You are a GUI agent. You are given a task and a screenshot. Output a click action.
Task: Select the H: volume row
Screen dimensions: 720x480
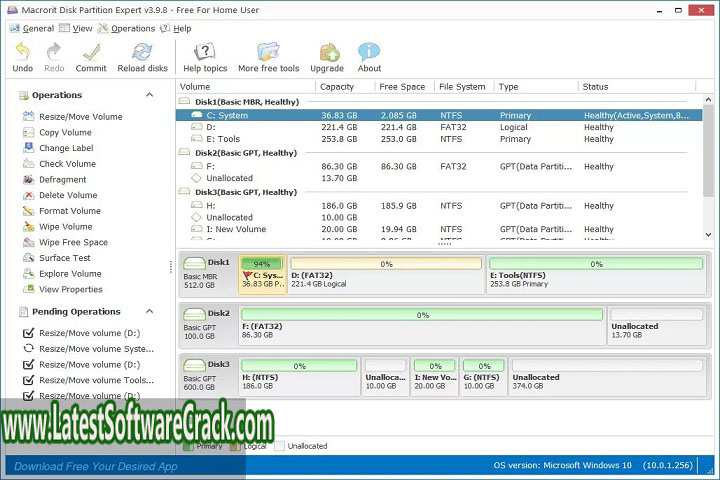[x=439, y=206]
